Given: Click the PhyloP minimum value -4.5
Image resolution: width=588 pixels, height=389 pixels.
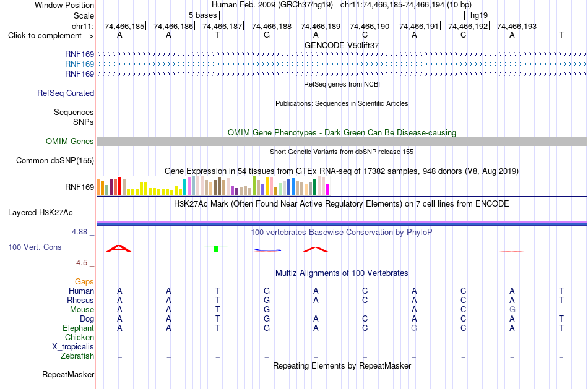Looking at the screenshot, I should pos(80,263).
